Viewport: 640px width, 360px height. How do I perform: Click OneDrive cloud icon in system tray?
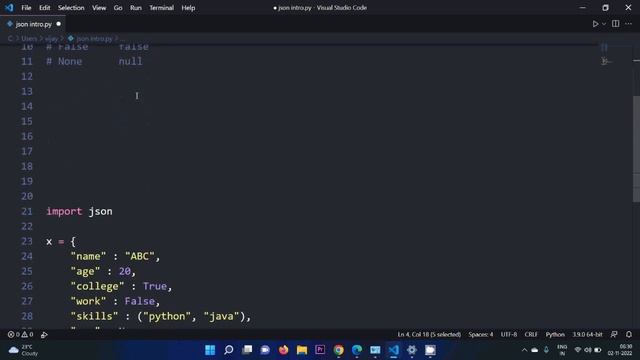point(534,350)
